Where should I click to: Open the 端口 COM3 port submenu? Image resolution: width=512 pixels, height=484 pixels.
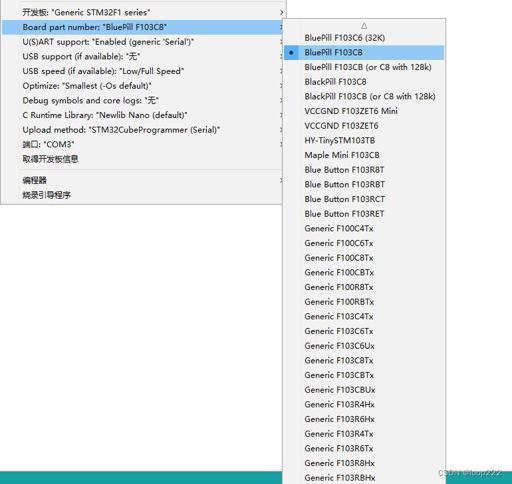143,144
